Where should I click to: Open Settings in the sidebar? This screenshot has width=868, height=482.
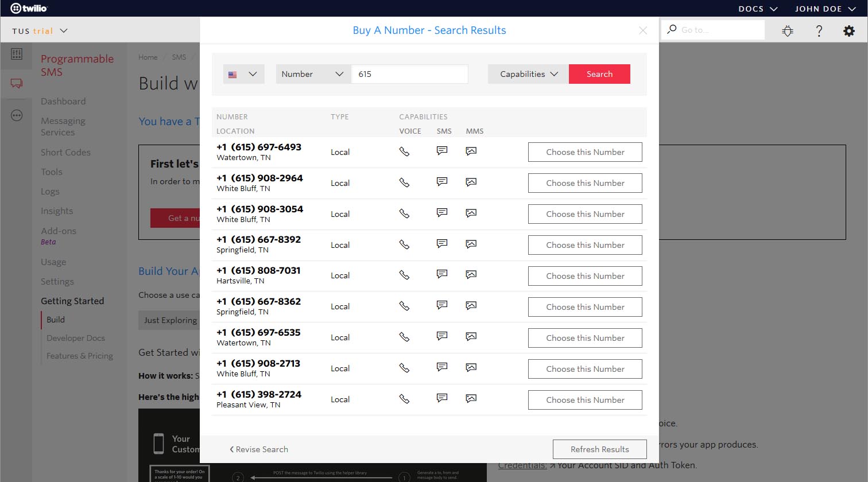pos(57,282)
